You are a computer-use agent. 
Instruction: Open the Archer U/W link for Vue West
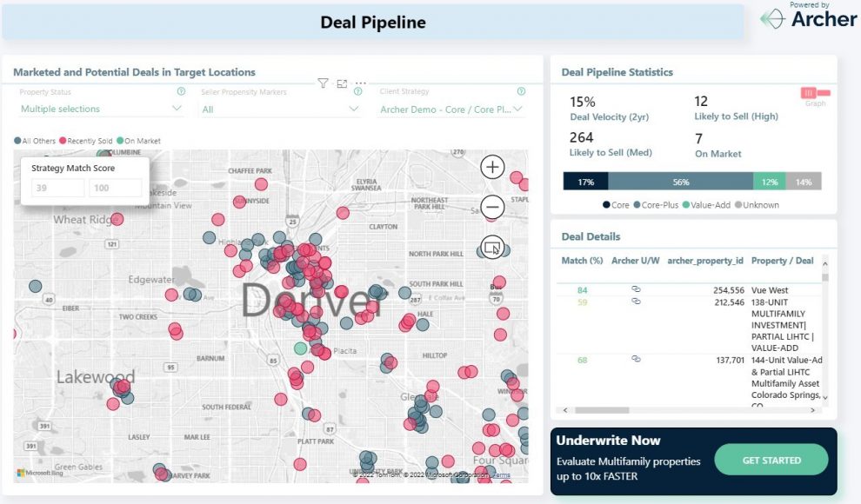pos(636,289)
